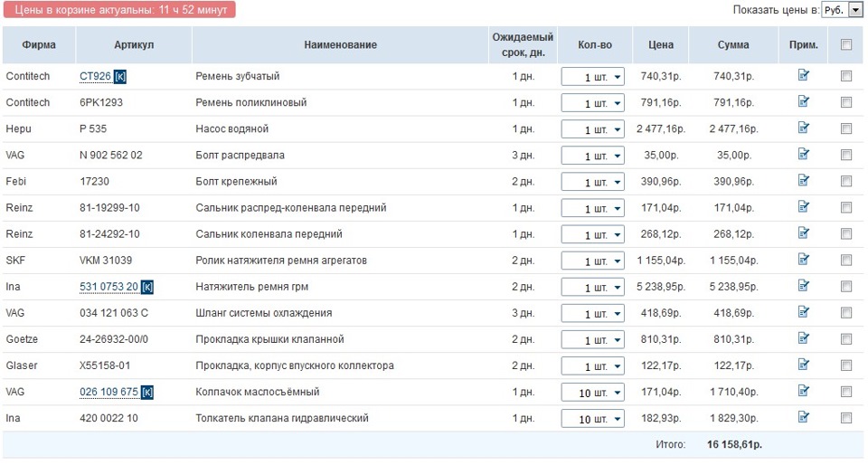The height and width of the screenshot is (465, 868).
Task: Open quantity dropdown for Contitech 6PK1293
Action: click(x=592, y=103)
